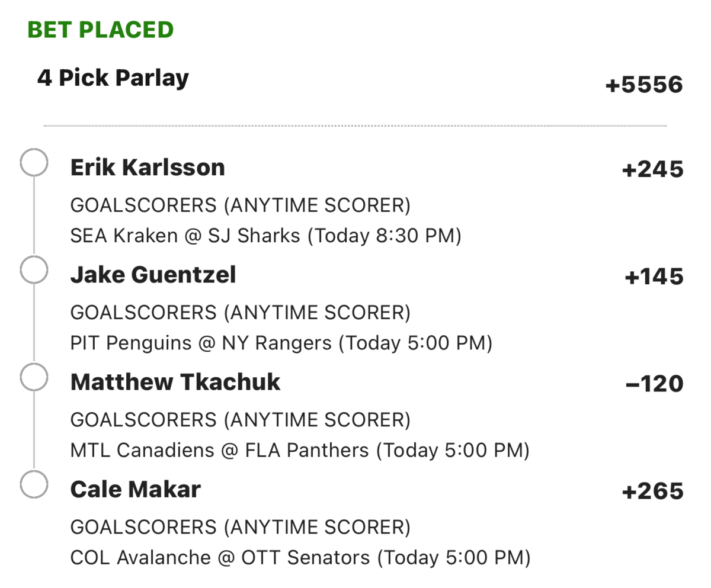Select the circle marker beside Jake Guentzel

pyautogui.click(x=34, y=270)
